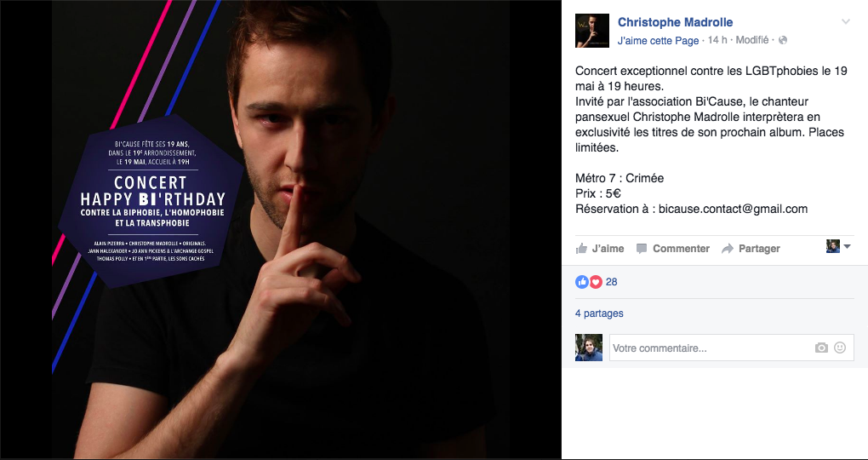Viewport: 868px width, 460px height.
Task: Open the list of 28 reactions
Action: pos(611,282)
